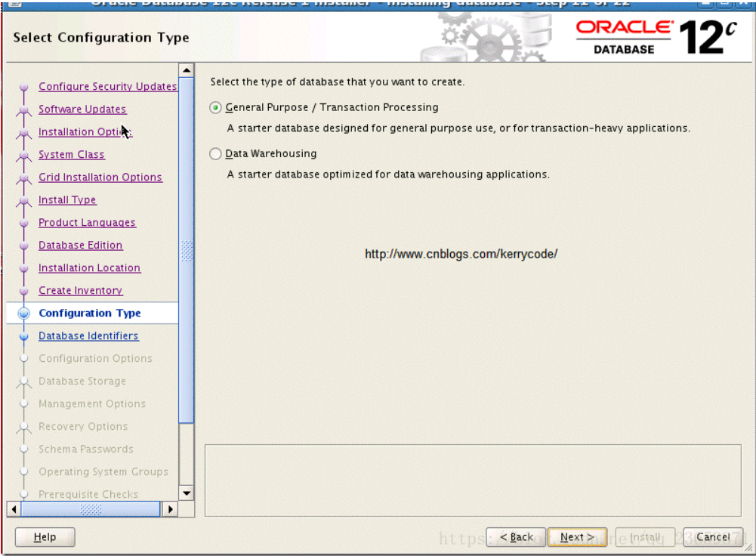Click the scroll up arrow of steps list
756x556 pixels.
[186, 70]
